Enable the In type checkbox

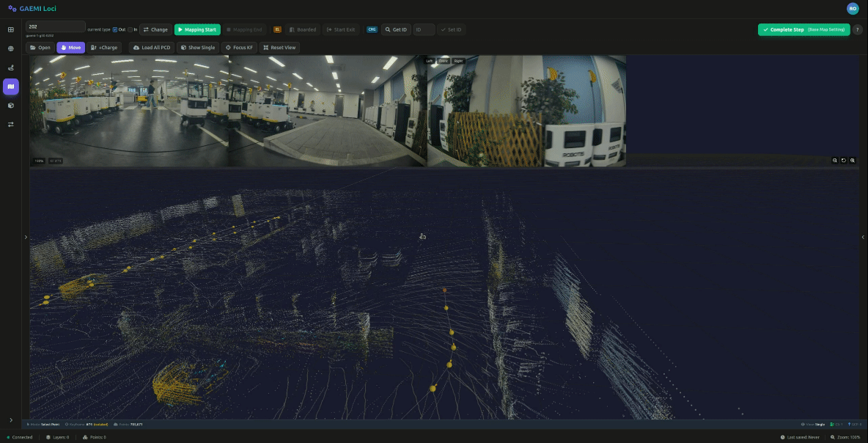tap(130, 30)
